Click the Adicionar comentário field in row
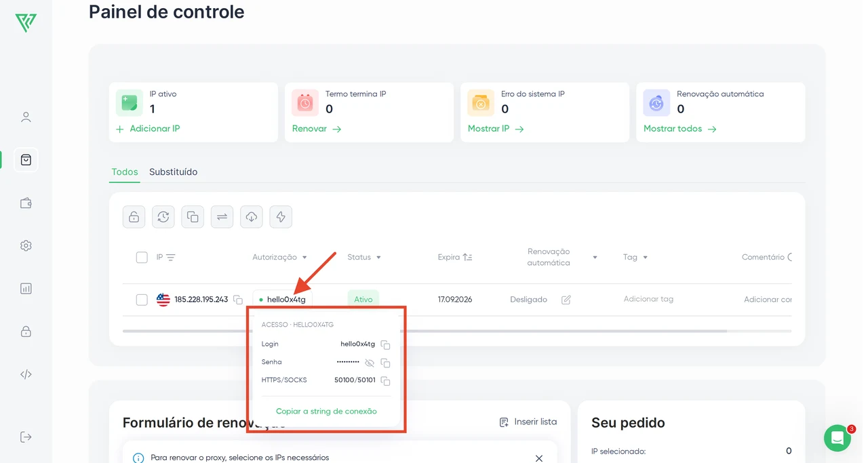This screenshot has width=868, height=463. (x=768, y=300)
